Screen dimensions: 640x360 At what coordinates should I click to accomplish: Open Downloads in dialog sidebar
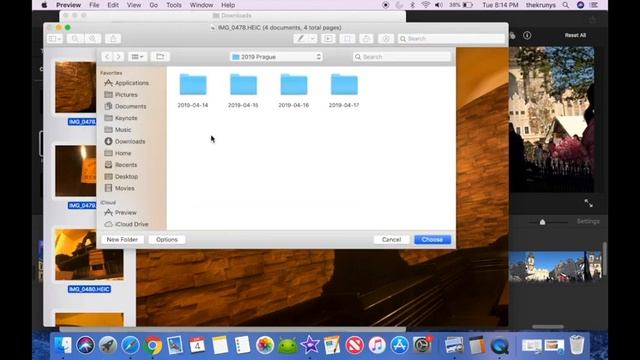pos(125,142)
